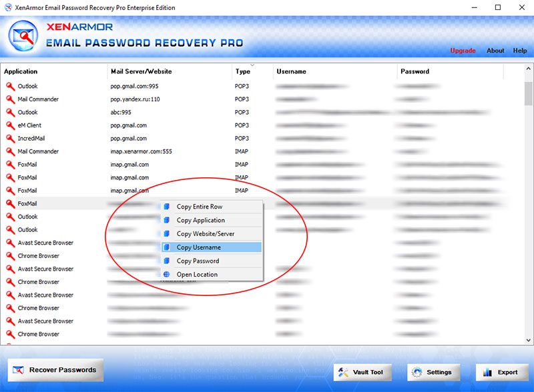The height and width of the screenshot is (392, 534).
Task: Click the key icon beside Mail Commander pop.yandex.ru:110
Action: 11,99
